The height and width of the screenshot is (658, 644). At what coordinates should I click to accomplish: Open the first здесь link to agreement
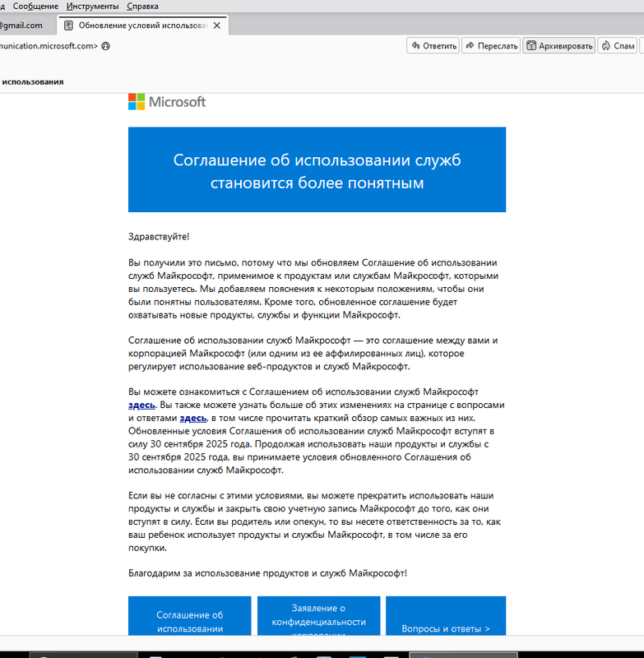(x=141, y=405)
